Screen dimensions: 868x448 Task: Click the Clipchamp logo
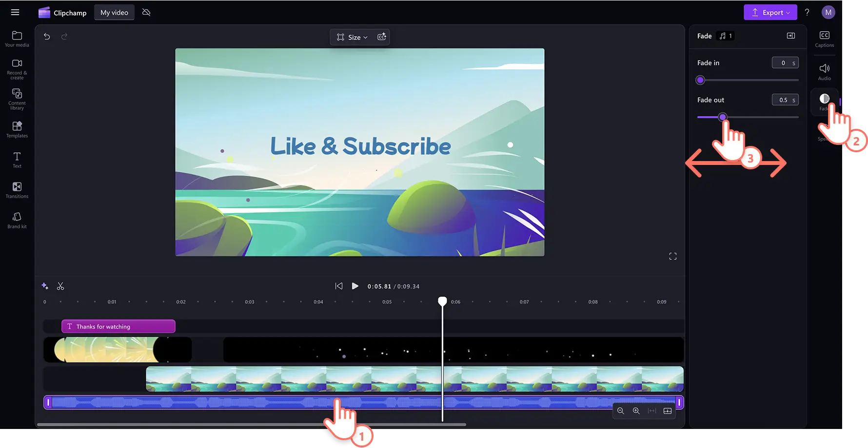click(x=62, y=13)
